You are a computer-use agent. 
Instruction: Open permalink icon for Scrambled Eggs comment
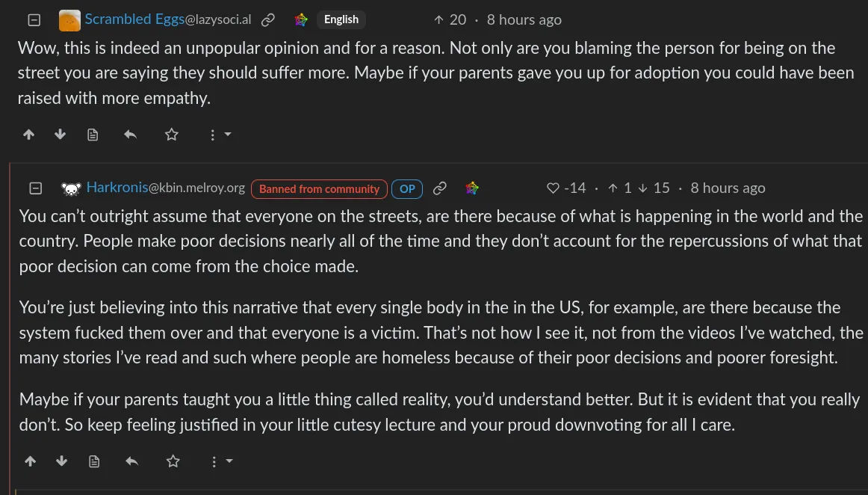(268, 20)
